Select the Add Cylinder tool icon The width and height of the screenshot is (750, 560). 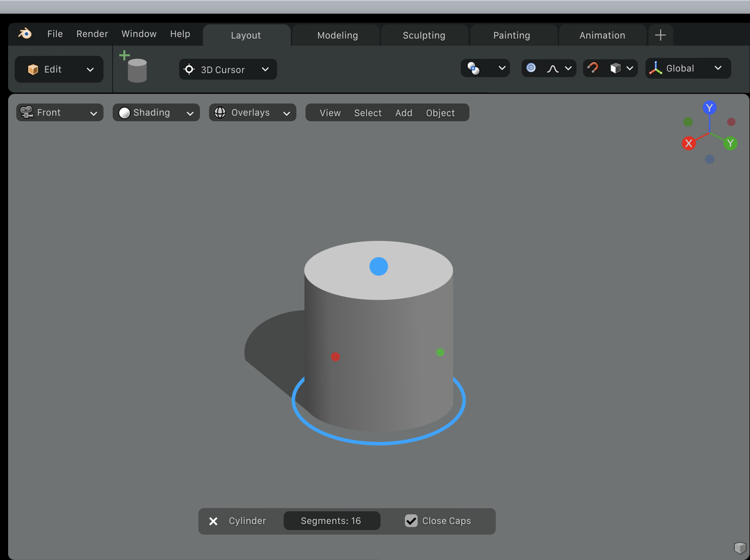pyautogui.click(x=133, y=66)
